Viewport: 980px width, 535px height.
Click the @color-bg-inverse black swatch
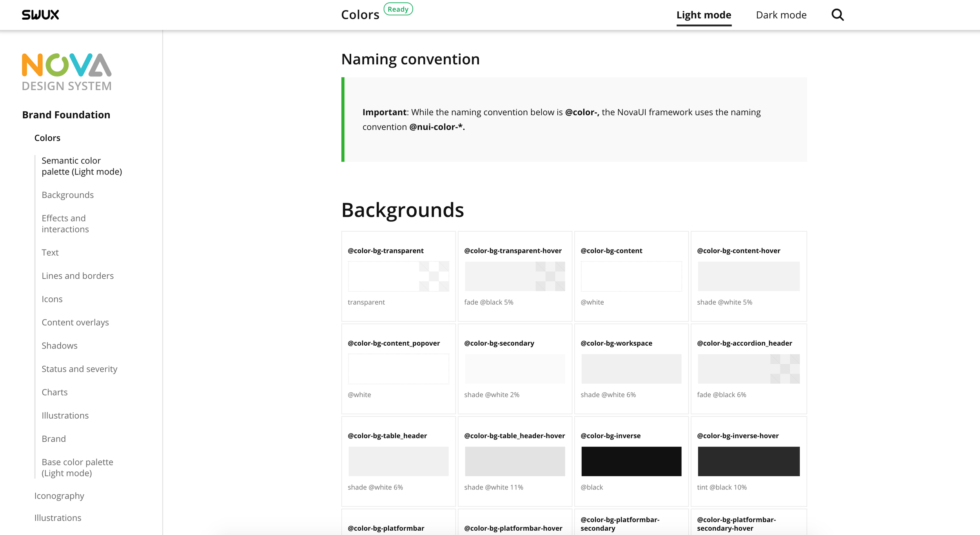tap(631, 461)
